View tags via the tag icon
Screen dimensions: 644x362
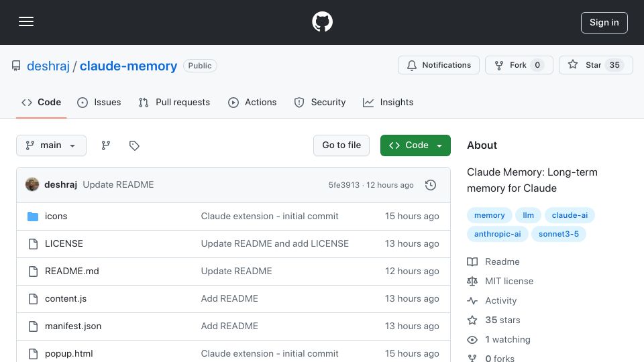[x=134, y=145]
